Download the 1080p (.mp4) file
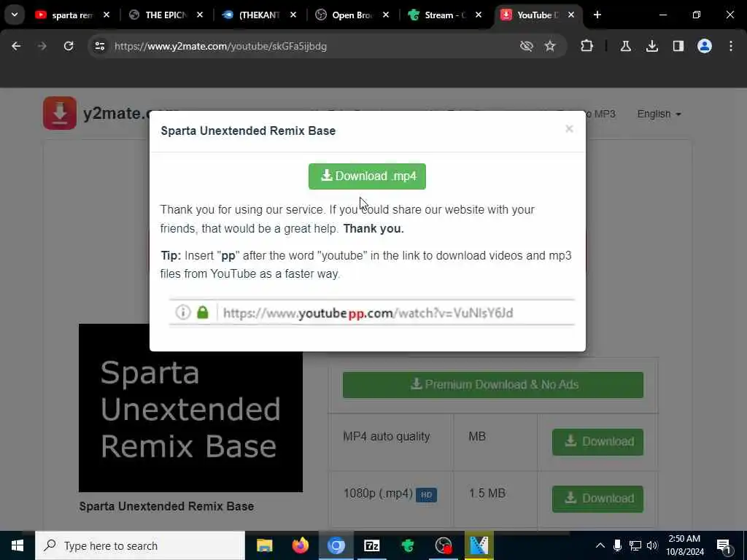The width and height of the screenshot is (747, 560). click(597, 499)
